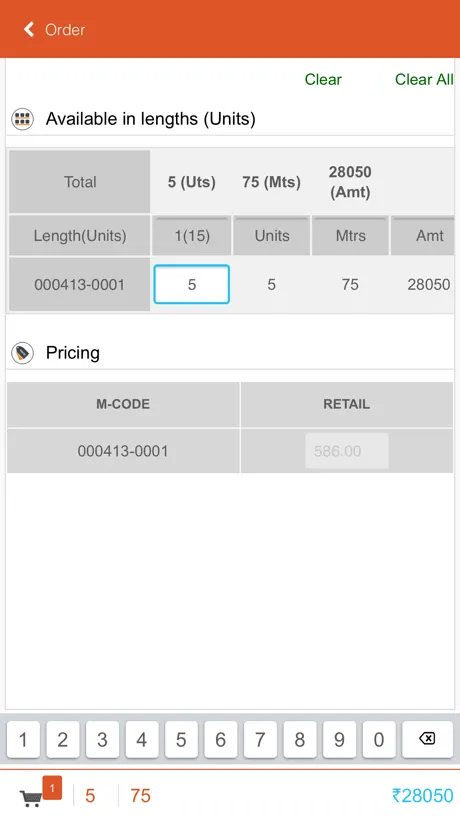Tap keypad digit 1

[x=23, y=739]
